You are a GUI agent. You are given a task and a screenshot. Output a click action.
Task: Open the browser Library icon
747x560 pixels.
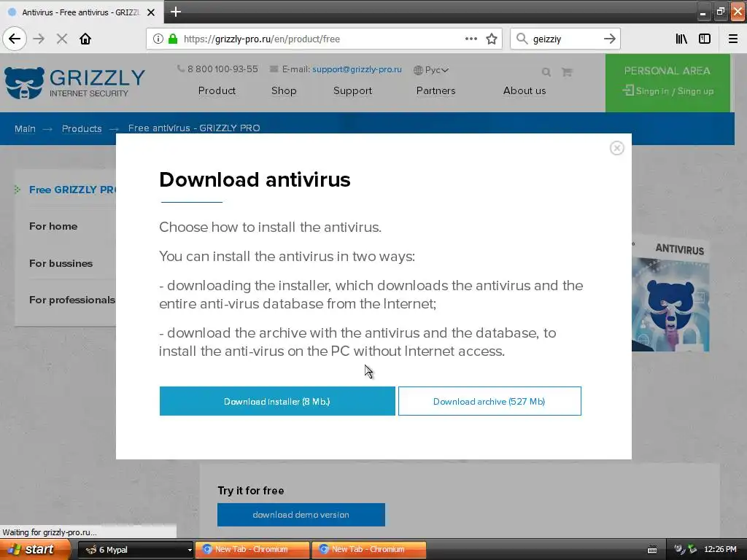[x=681, y=39]
